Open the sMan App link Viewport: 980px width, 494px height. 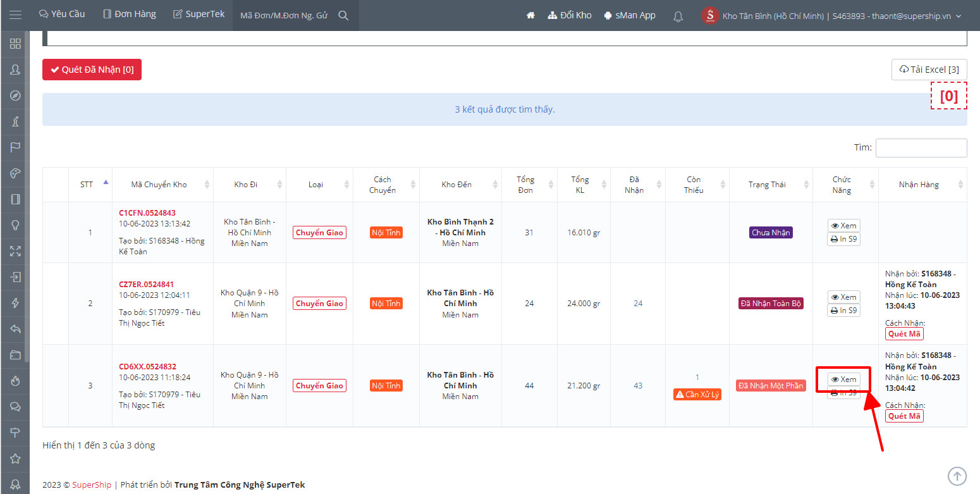[x=630, y=15]
